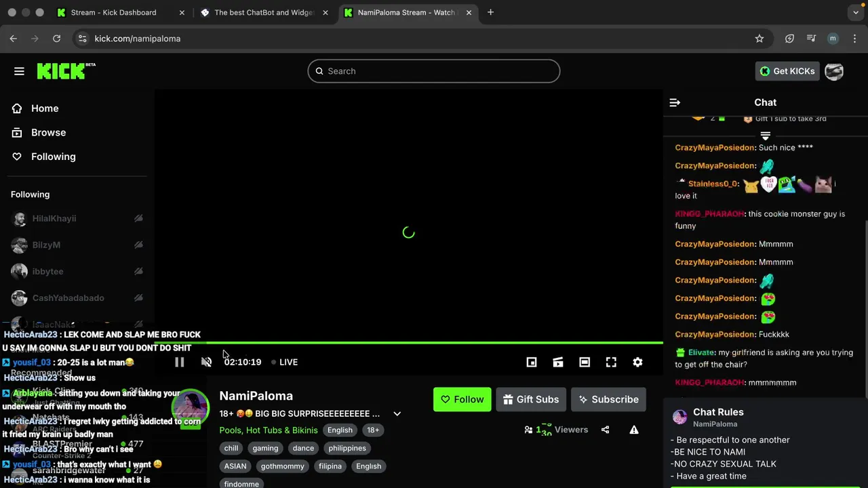Open BilzyM followed channel
This screenshot has width=868, height=488.
coord(78,245)
